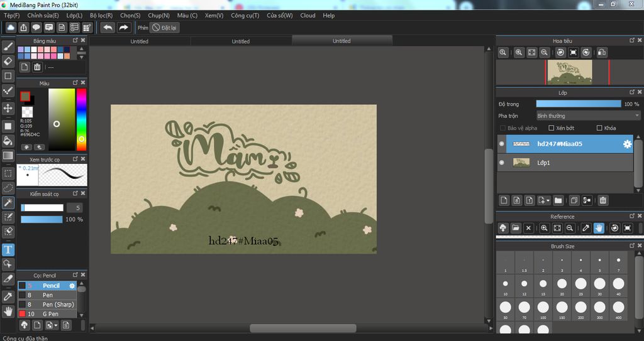Zoom in on the Hoa tiêu navigator

tap(519, 52)
